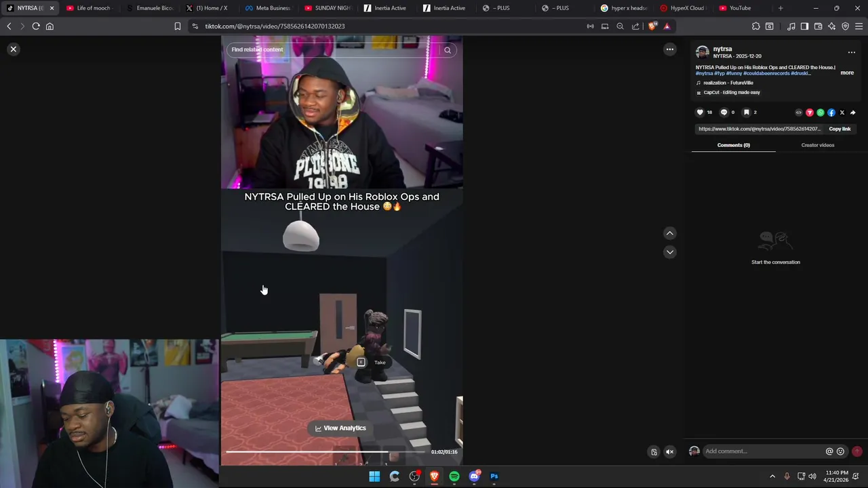Image resolution: width=868 pixels, height=488 pixels.
Task: Search with the magnifier in Find related content
Action: click(x=448, y=49)
